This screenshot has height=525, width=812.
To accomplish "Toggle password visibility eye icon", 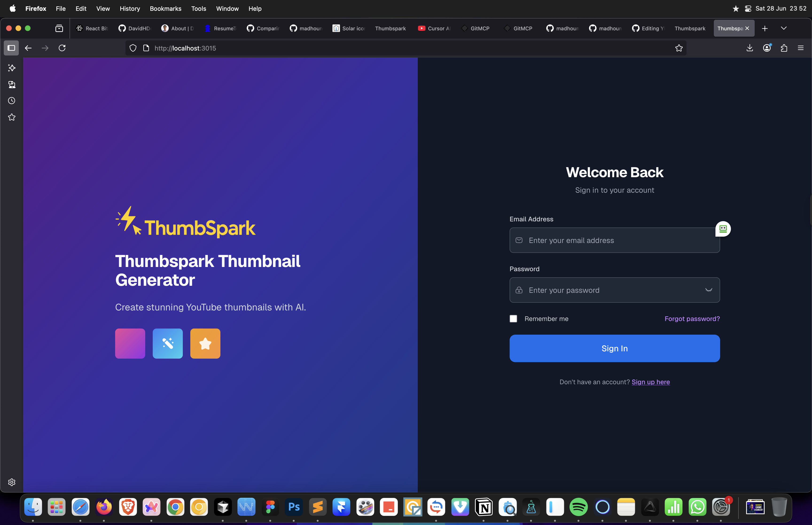I will tap(708, 290).
